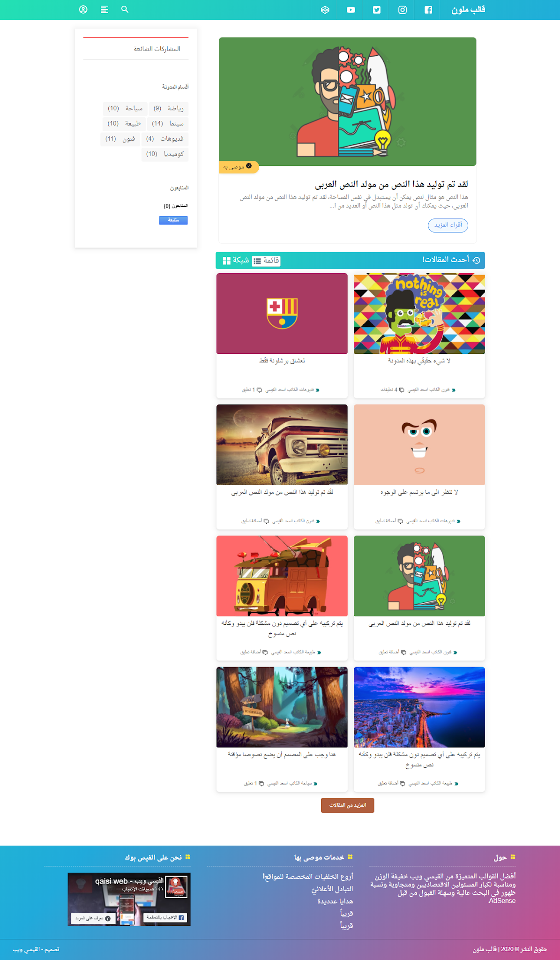Open the التبادل الأعلاني footer link

332,889
